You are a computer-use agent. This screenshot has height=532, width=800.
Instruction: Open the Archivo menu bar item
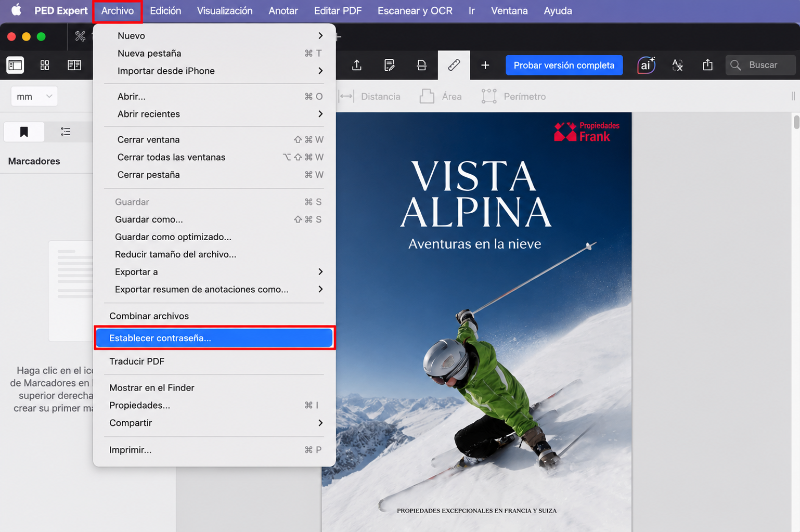coord(118,10)
